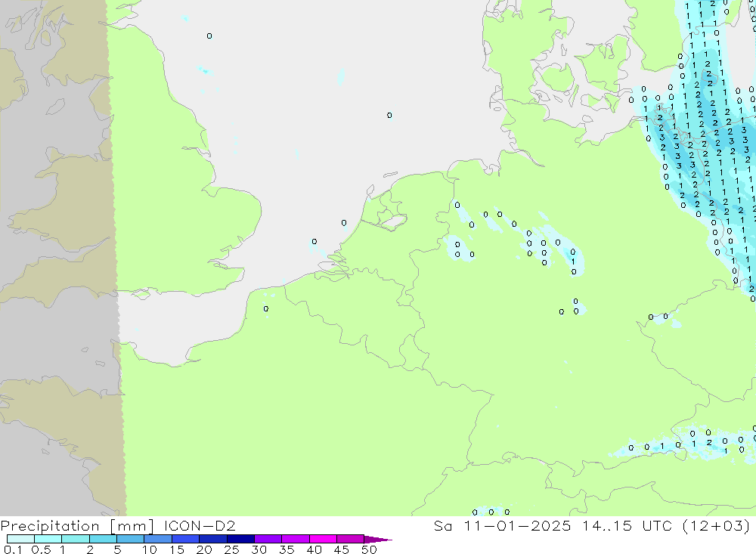Click the 15–20 mm legend color segment
The width and height of the screenshot is (756, 554).
186,539
